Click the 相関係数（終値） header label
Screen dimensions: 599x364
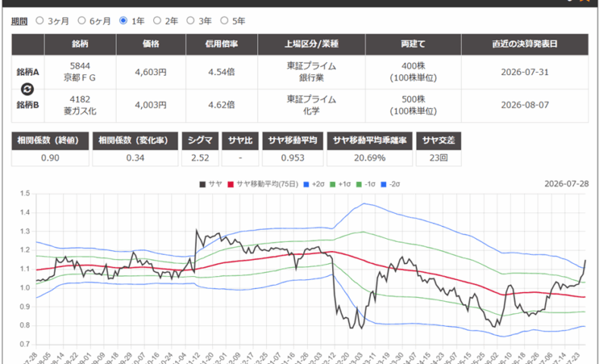click(50, 140)
